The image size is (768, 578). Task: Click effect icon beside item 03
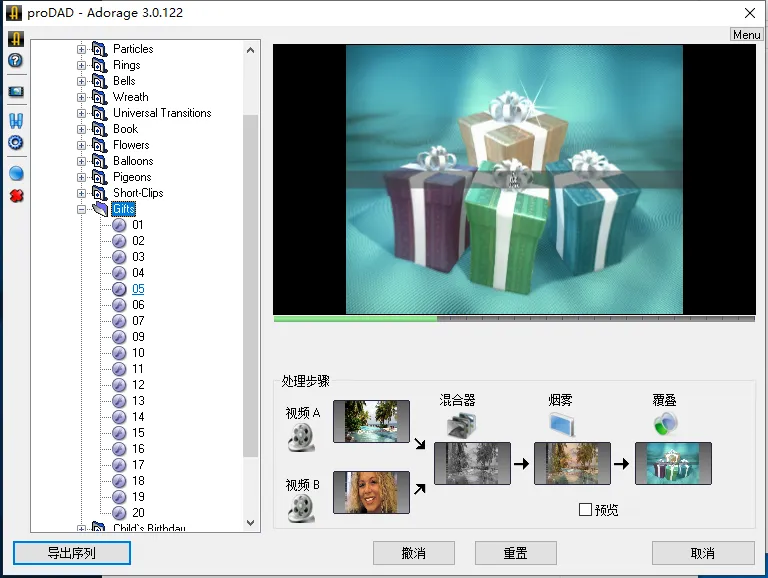point(119,257)
